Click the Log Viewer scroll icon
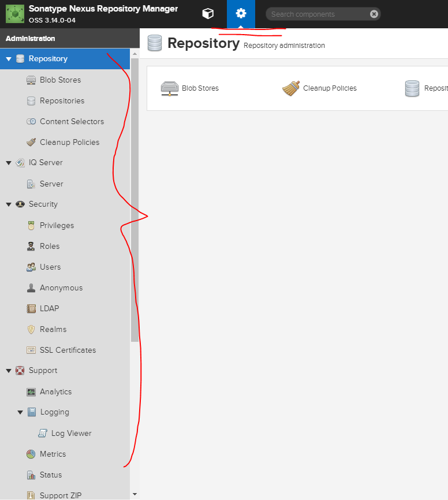 42,433
